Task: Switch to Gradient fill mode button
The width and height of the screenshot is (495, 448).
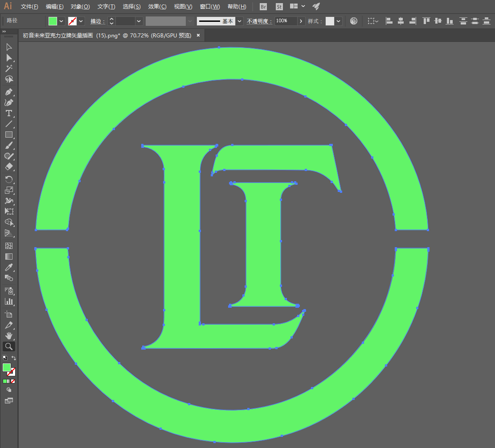Action: [9, 381]
